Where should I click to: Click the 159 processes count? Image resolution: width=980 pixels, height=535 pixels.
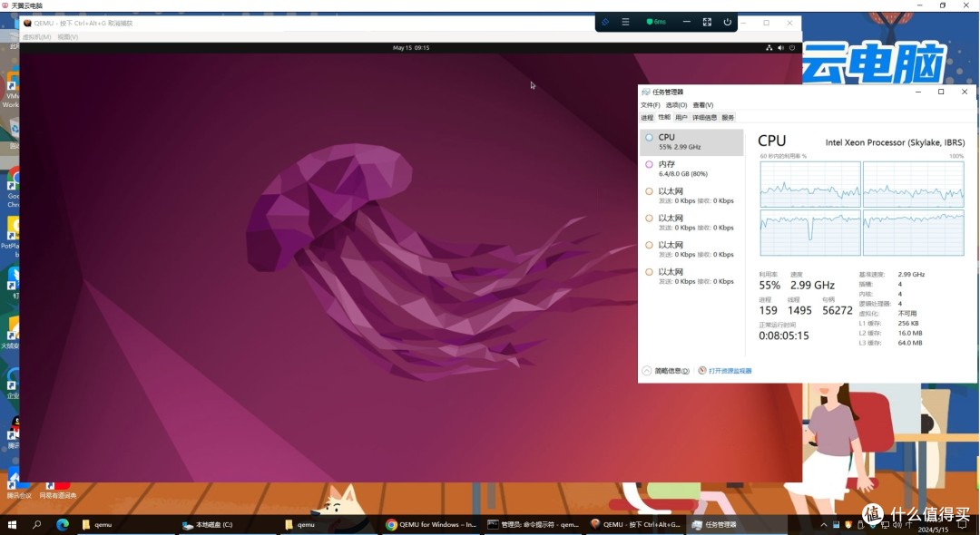point(769,310)
